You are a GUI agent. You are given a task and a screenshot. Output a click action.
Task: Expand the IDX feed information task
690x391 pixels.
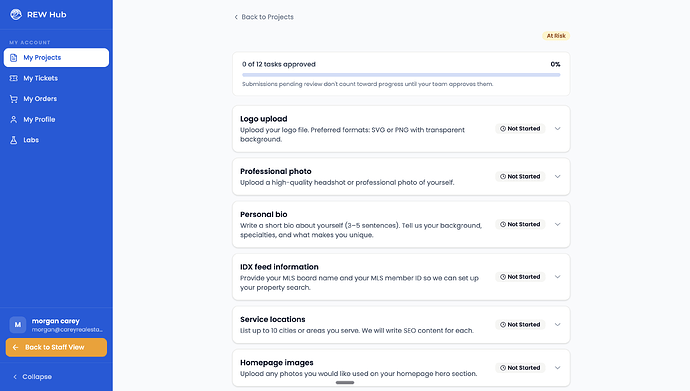tap(558, 277)
